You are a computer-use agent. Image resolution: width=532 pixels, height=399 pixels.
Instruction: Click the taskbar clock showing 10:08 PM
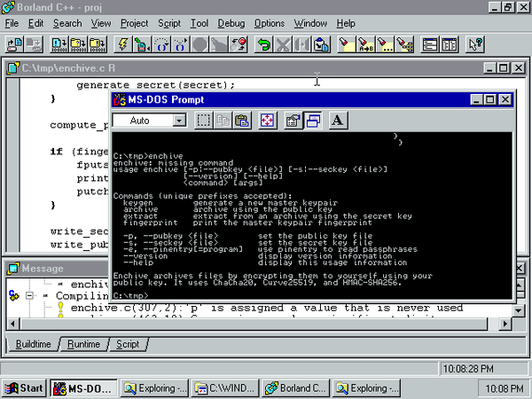504,388
